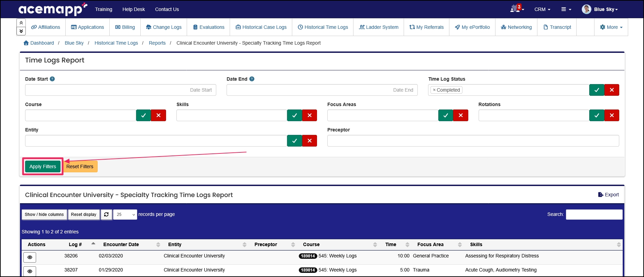The image size is (644, 277).
Task: Click the Blue Sky profile avatar
Action: coord(586,9)
